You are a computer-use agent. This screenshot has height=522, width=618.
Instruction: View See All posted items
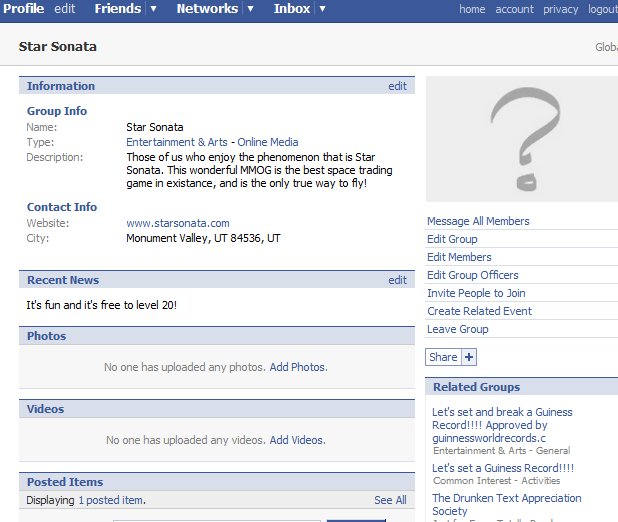click(x=390, y=500)
